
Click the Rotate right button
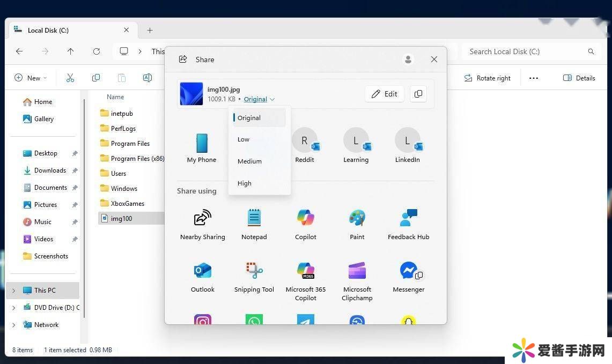tap(487, 78)
